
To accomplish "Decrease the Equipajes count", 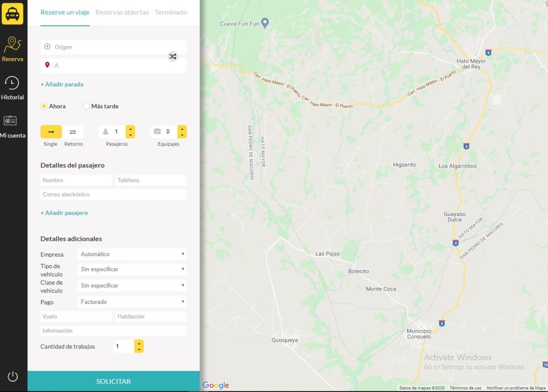I will (x=182, y=135).
